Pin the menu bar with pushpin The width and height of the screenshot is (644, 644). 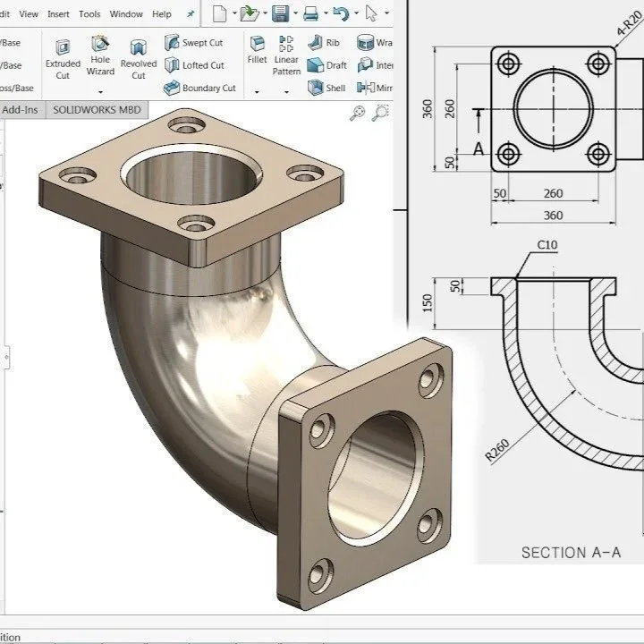(x=191, y=14)
